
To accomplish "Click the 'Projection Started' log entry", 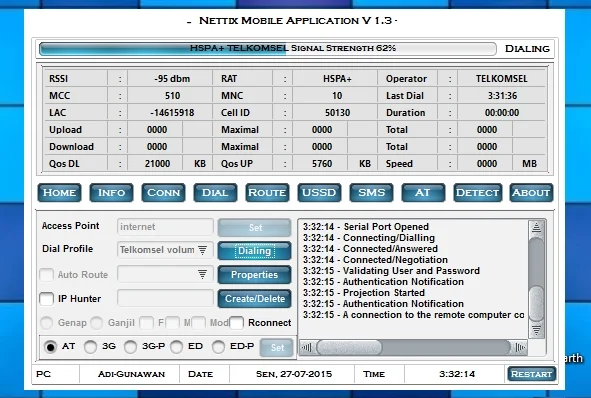I will [x=364, y=292].
